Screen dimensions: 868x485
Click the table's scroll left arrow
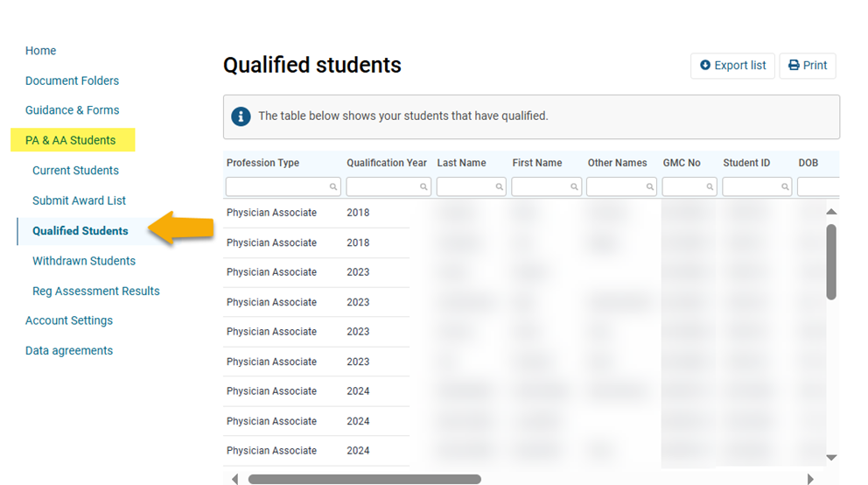pos(235,479)
